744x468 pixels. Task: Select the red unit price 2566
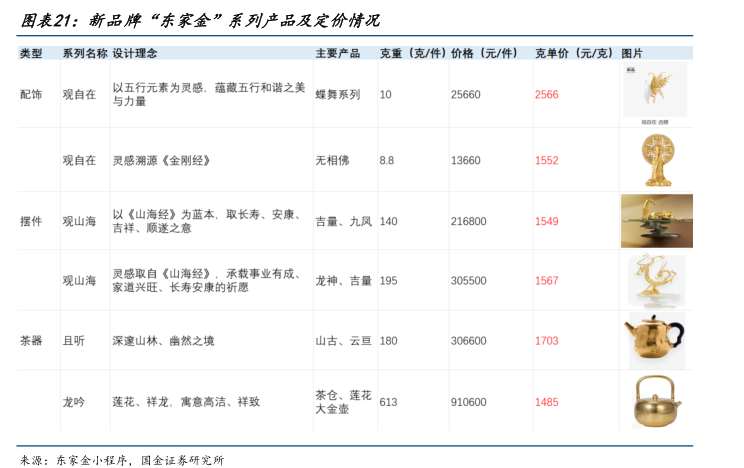[x=546, y=94]
